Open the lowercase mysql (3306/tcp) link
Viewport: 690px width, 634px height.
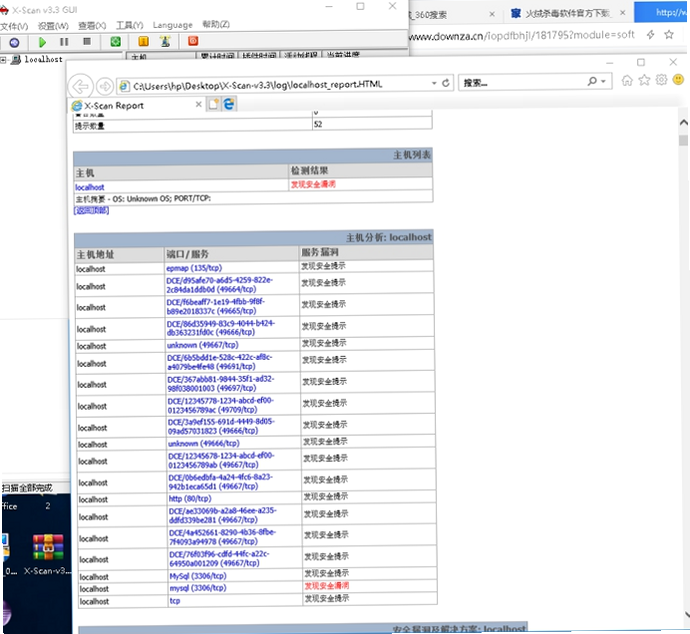point(198,588)
